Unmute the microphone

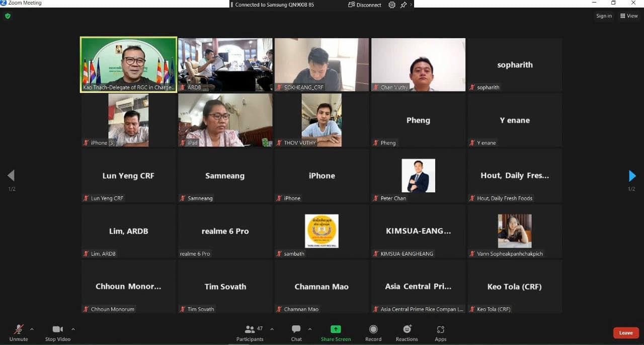point(19,332)
